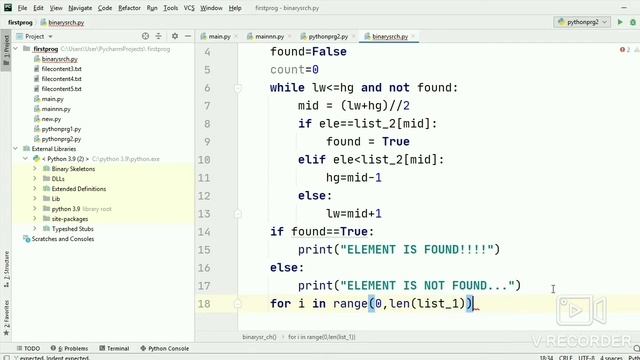Open the VCS menu
This screenshot has width=640, height=360.
click(189, 8)
